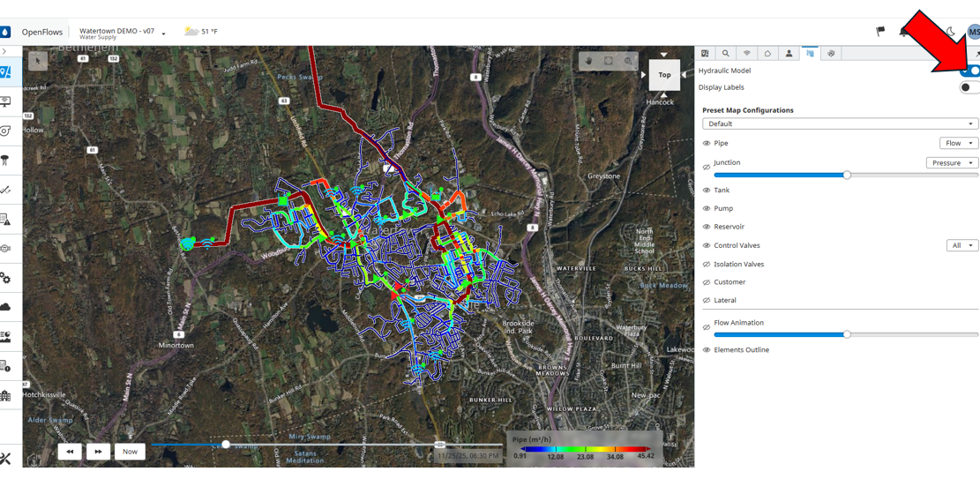Open the double gears settings sidebar icon
Screen dimensions: 980x479
5,277
